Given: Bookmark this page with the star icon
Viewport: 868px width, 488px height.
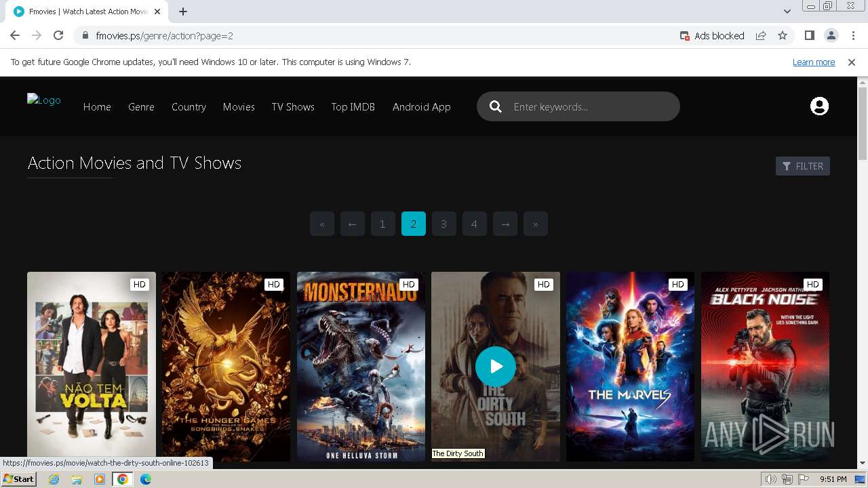Looking at the screenshot, I should click(x=783, y=35).
